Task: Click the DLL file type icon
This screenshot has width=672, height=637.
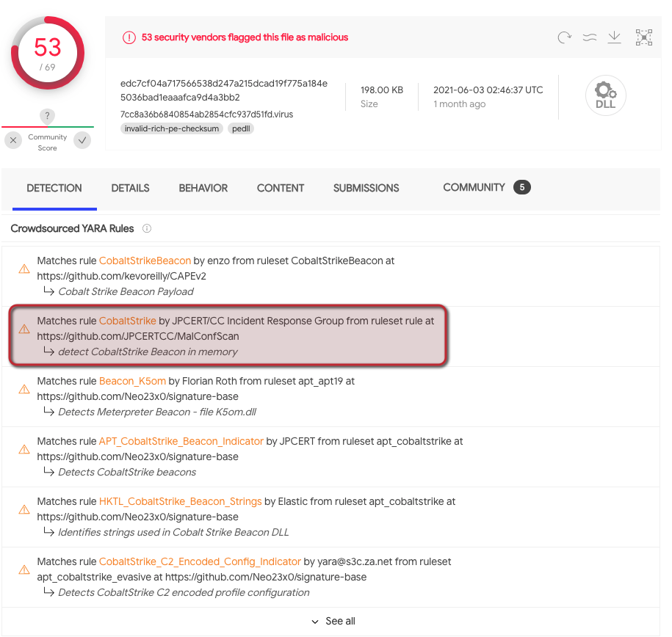Action: [x=606, y=95]
